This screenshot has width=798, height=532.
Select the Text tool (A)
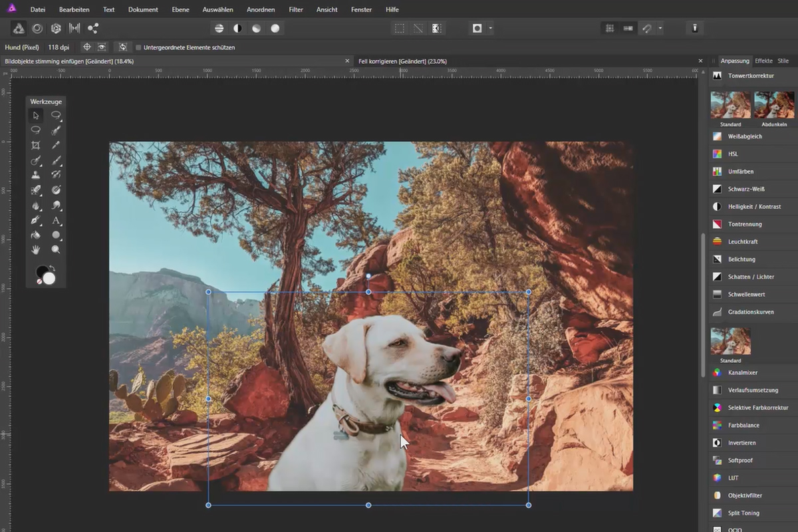point(56,220)
